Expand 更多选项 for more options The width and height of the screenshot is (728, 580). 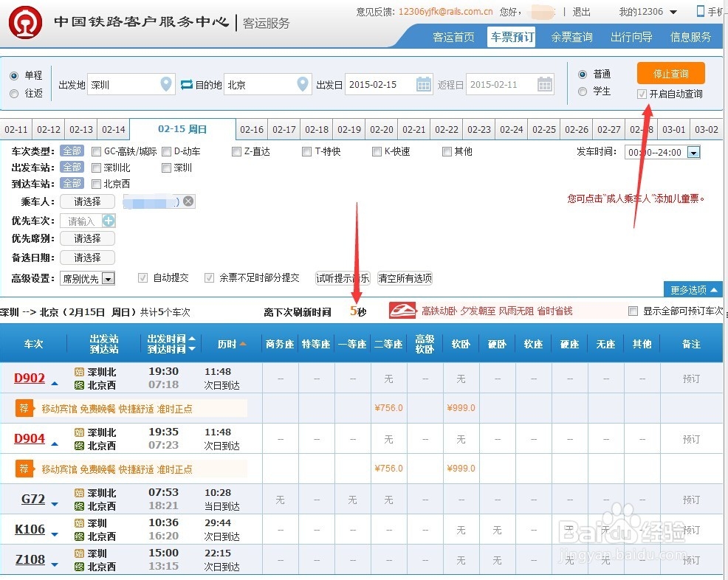(691, 289)
